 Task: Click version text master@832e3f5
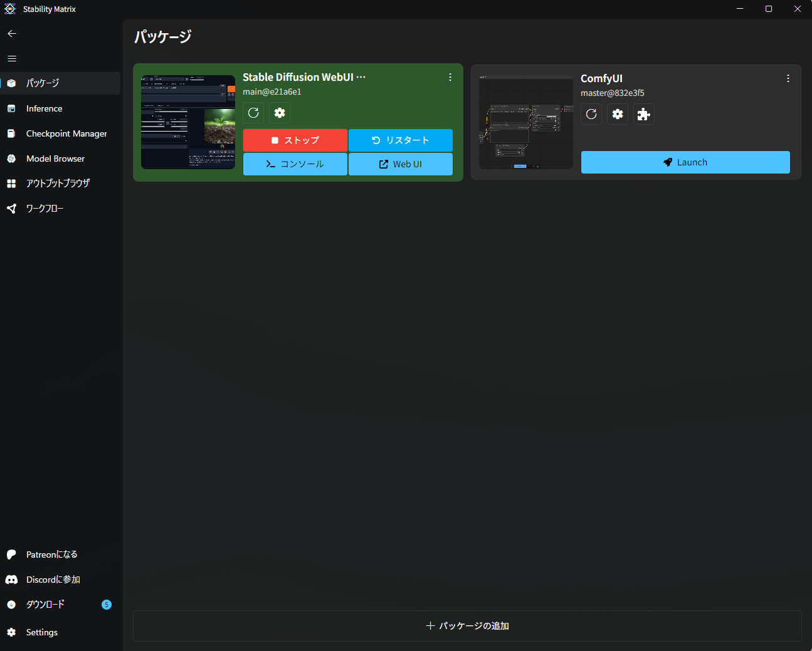pos(613,93)
